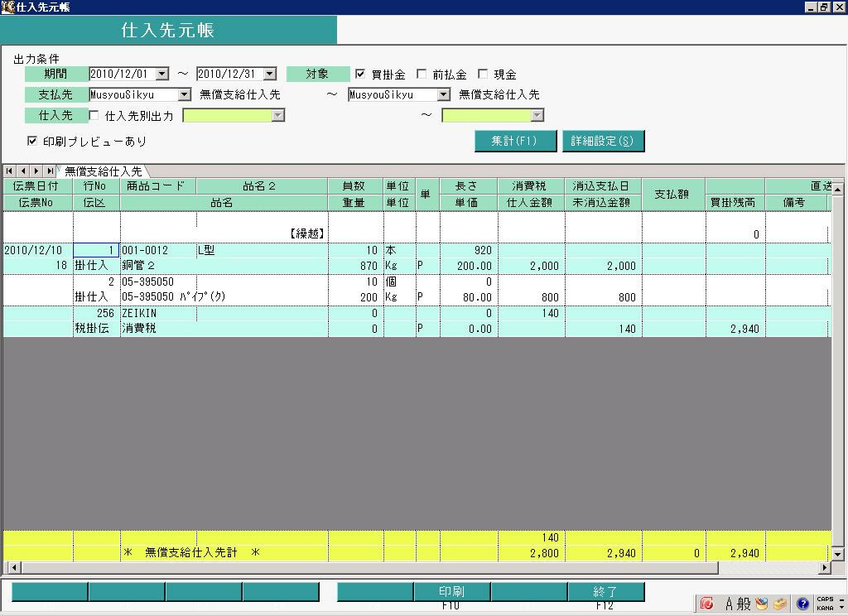The width and height of the screenshot is (848, 616).
Task: Click the application icon in title bar
Action: click(x=7, y=7)
